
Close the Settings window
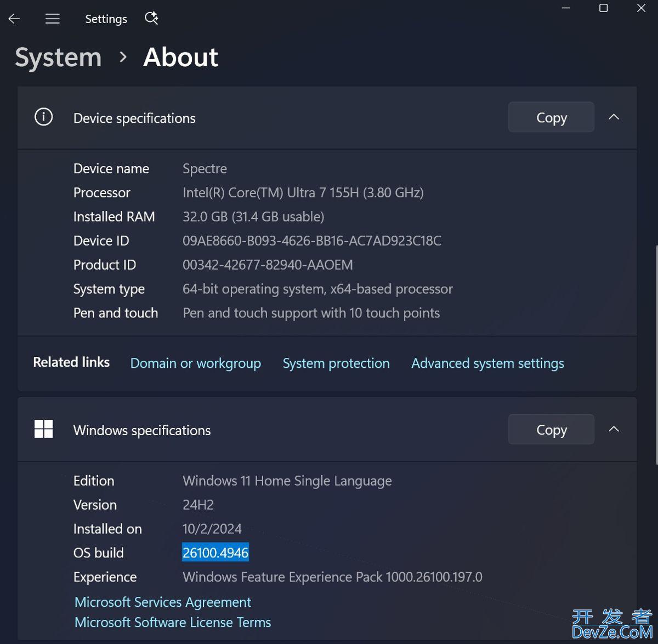click(x=641, y=8)
